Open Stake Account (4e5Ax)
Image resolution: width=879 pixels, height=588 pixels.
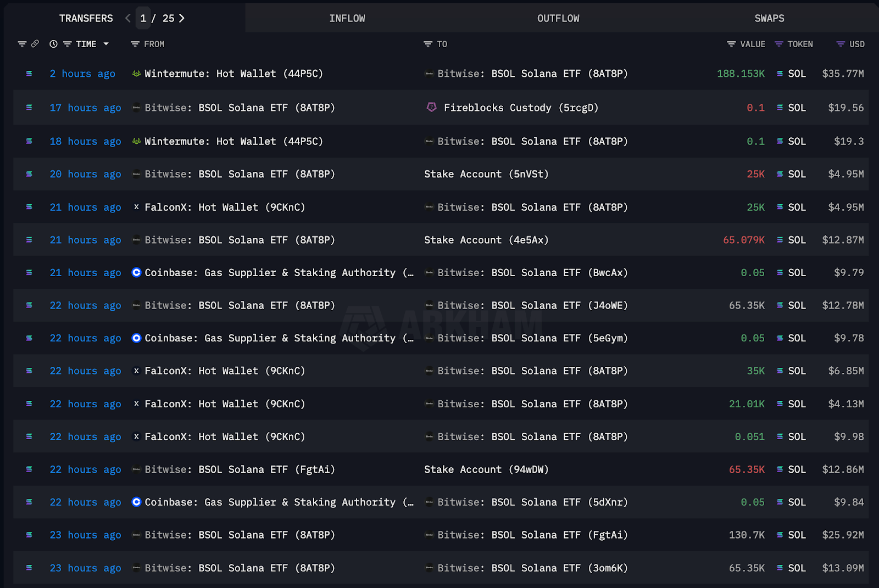[x=486, y=240]
